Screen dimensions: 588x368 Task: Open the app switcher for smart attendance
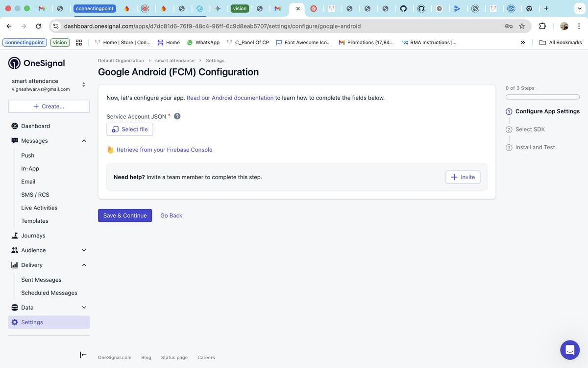pyautogui.click(x=83, y=85)
